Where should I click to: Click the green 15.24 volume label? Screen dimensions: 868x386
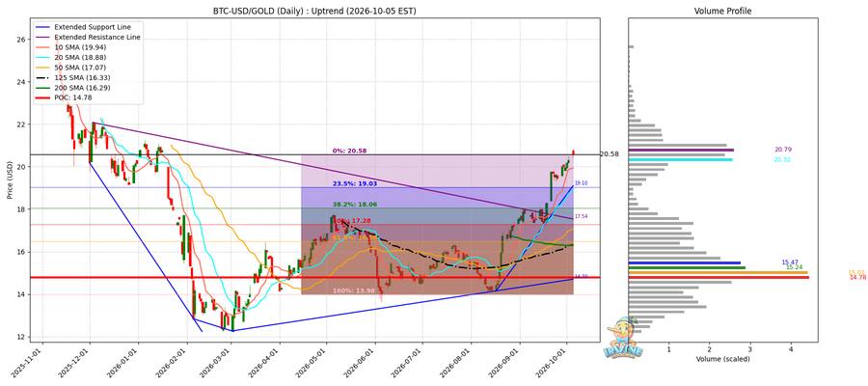pyautogui.click(x=794, y=267)
